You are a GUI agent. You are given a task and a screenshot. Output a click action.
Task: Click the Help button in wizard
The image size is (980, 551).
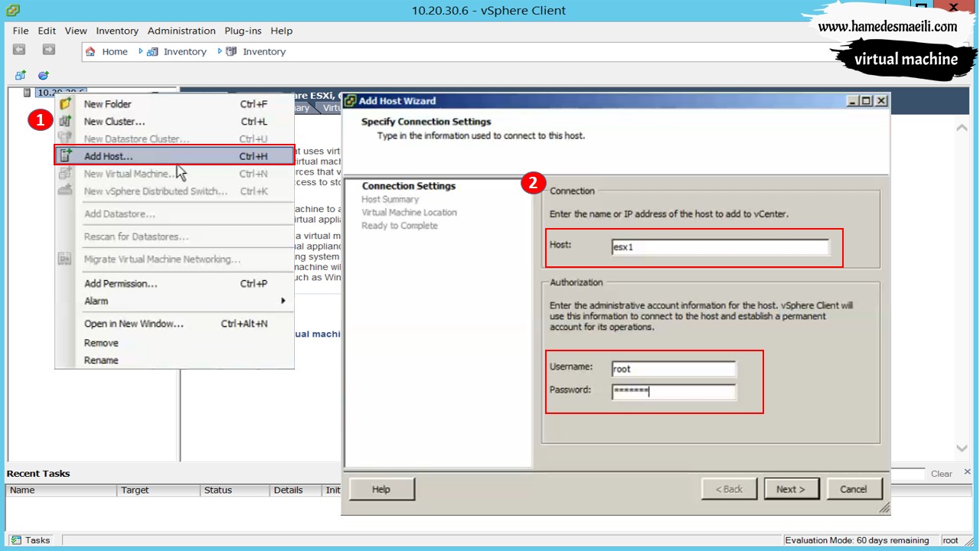tap(381, 489)
